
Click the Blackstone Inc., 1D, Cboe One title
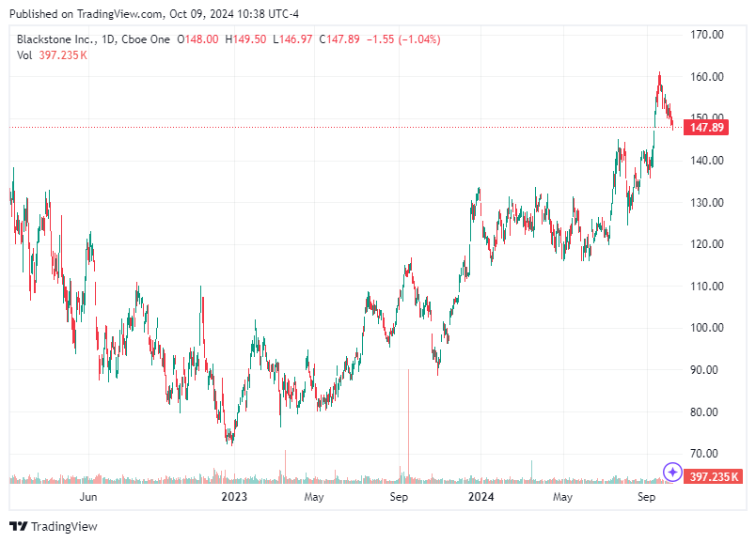tap(93, 39)
